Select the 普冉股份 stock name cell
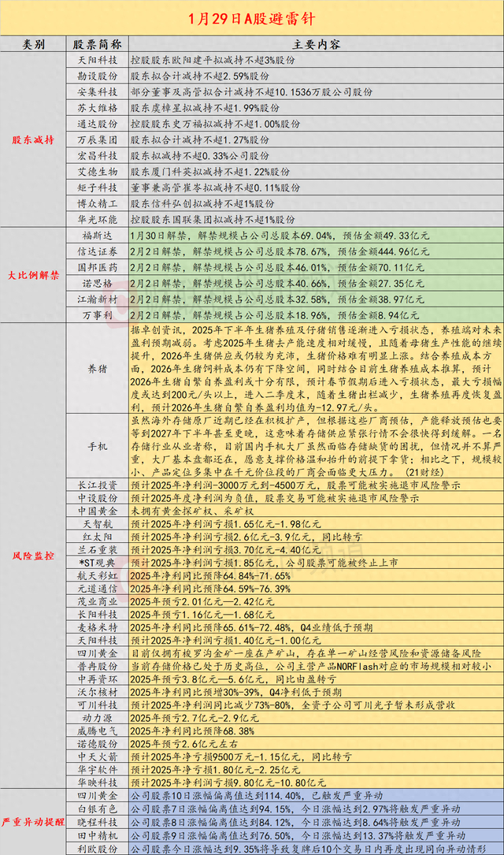The image size is (504, 855). coord(98,666)
